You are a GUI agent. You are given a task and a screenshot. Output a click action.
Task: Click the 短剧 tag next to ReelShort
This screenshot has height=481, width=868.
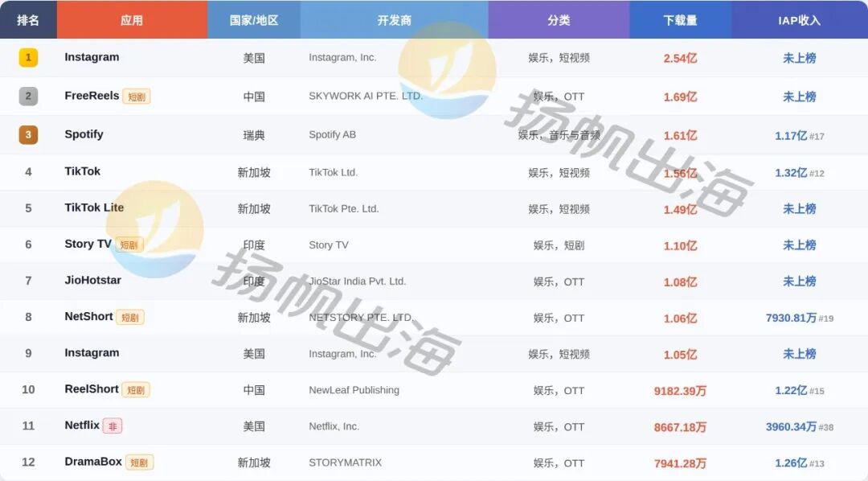point(136,390)
